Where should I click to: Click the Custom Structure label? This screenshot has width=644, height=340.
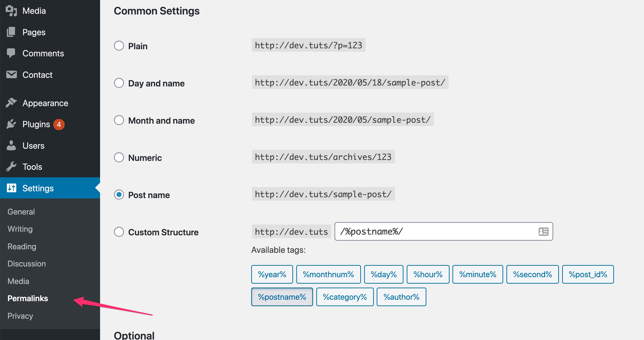coord(163,232)
